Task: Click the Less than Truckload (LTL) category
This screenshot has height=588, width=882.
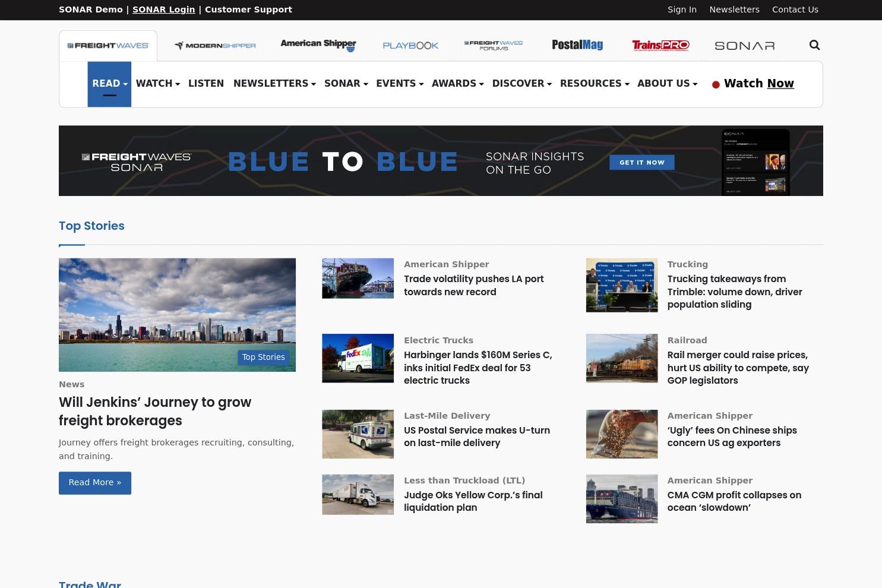Action: click(x=464, y=481)
